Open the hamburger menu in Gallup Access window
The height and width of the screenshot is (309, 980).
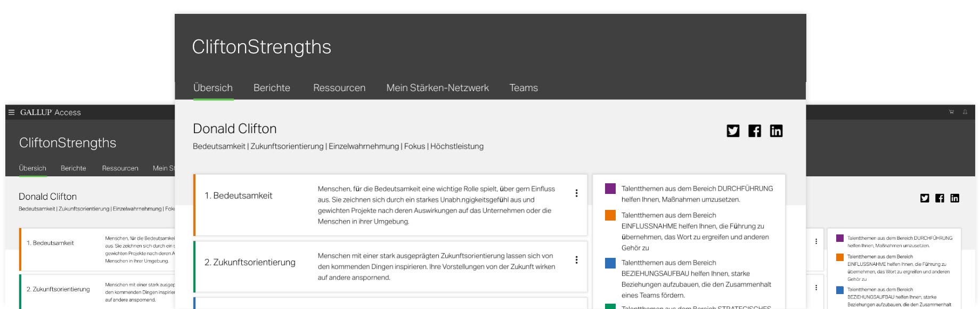[x=11, y=112]
